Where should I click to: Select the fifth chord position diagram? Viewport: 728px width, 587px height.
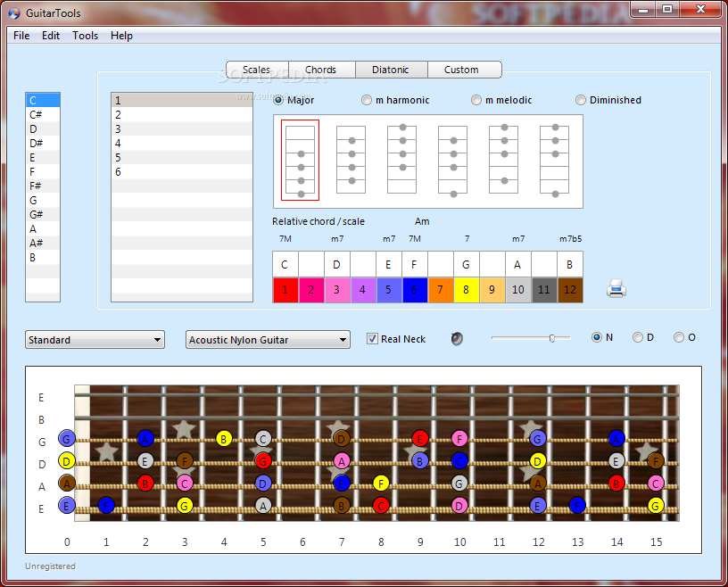[504, 160]
